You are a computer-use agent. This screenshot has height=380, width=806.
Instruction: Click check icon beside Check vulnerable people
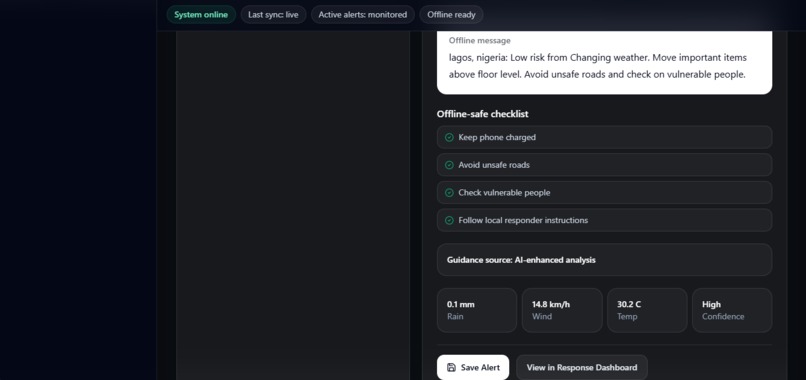[x=449, y=193]
